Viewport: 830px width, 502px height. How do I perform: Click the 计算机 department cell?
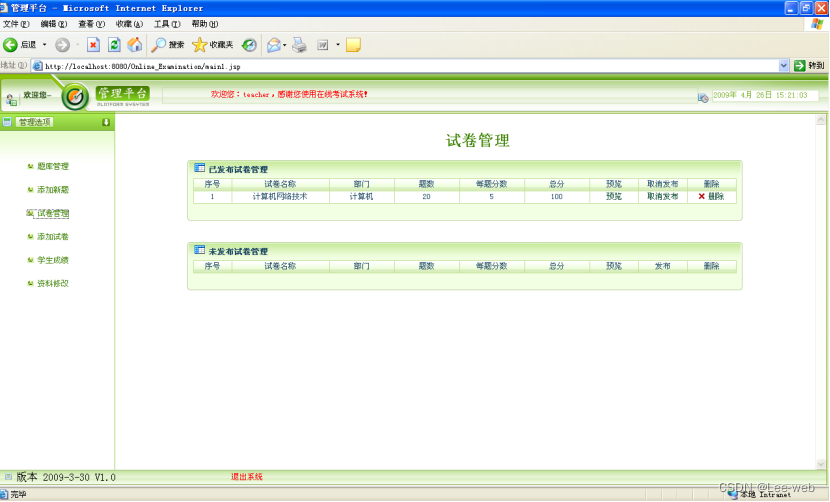pyautogui.click(x=361, y=196)
